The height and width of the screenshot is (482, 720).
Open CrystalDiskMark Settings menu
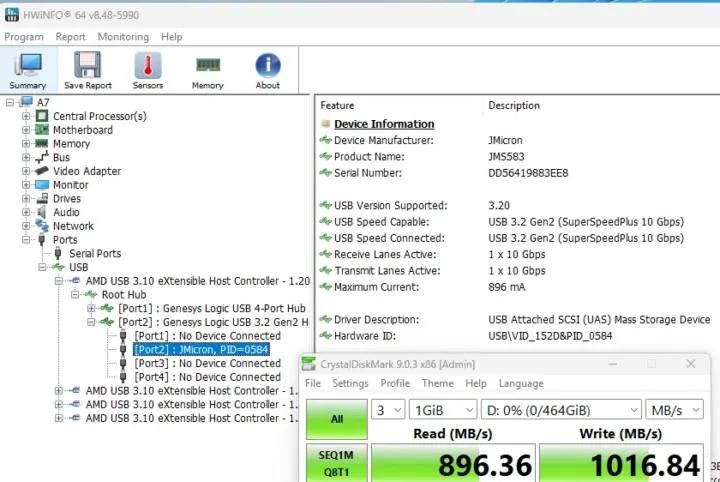point(350,383)
